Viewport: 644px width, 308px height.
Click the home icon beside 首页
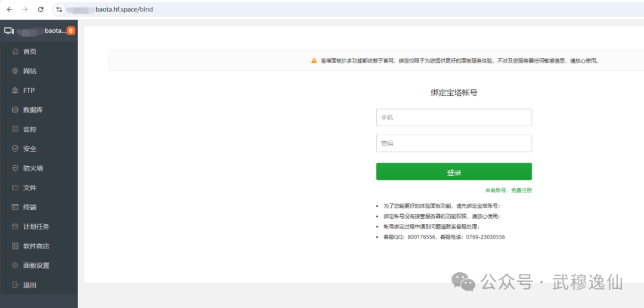coord(15,52)
